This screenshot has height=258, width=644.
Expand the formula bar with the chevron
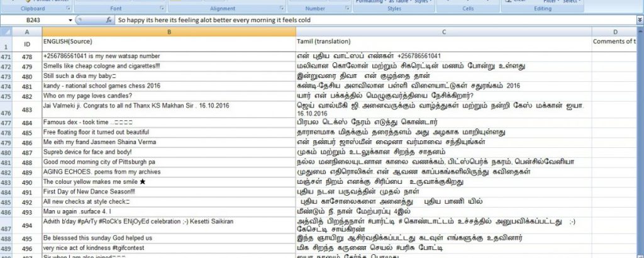640,20
